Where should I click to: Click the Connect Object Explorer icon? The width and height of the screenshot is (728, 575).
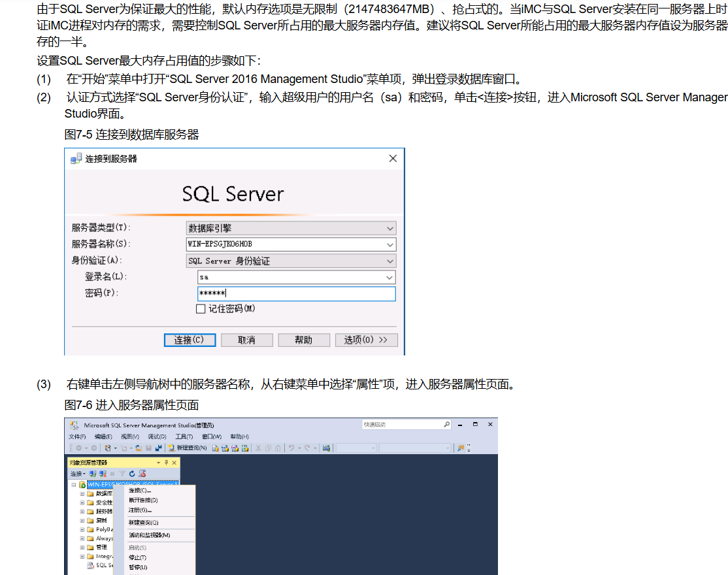click(92, 474)
